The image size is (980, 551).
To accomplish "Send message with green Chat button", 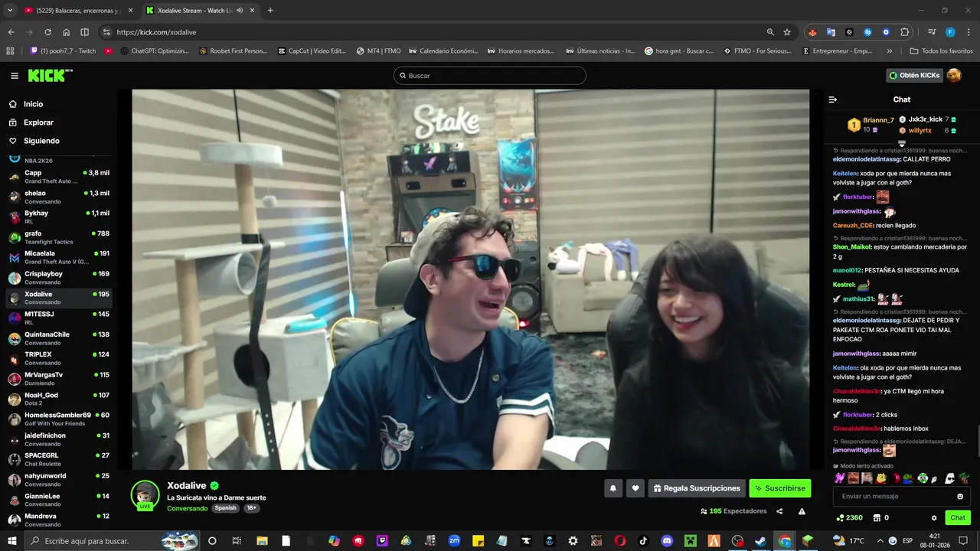I will coord(958,518).
